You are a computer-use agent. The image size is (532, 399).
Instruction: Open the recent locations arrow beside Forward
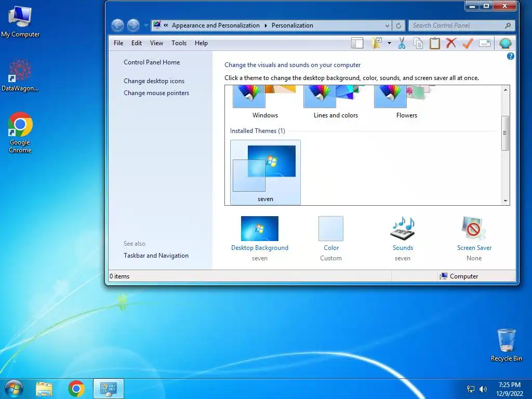(x=146, y=25)
